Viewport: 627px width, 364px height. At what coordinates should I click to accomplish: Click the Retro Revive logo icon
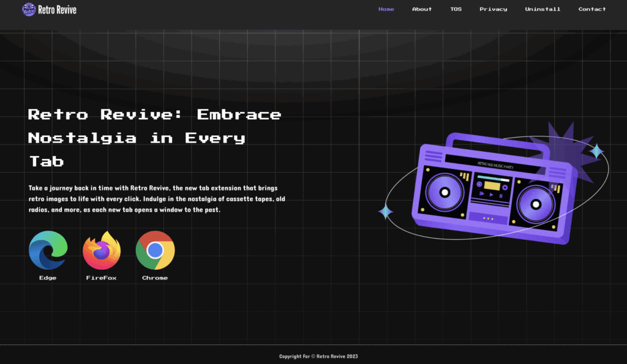(29, 9)
